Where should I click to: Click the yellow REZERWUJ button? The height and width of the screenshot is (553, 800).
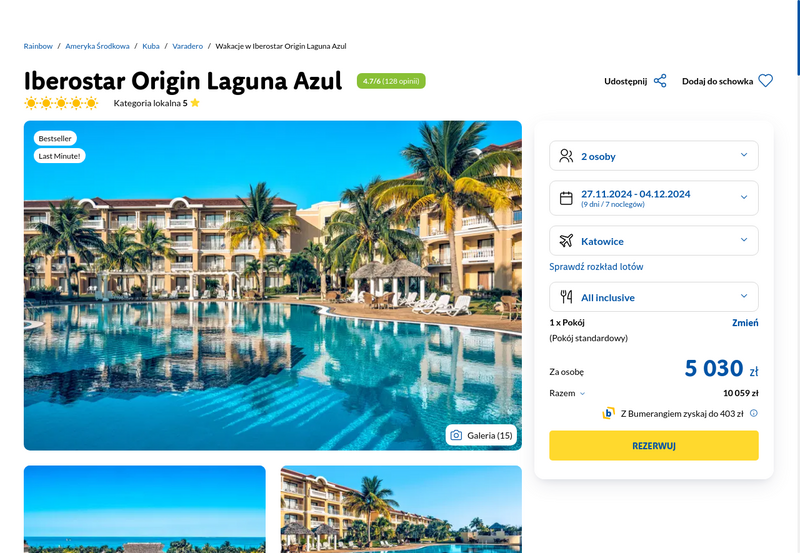pyautogui.click(x=654, y=445)
